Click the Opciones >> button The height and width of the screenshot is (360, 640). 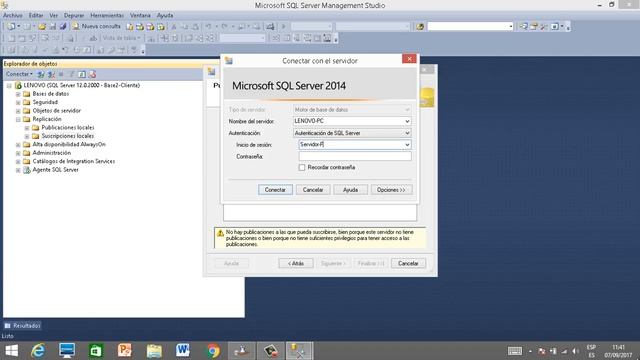click(x=391, y=190)
